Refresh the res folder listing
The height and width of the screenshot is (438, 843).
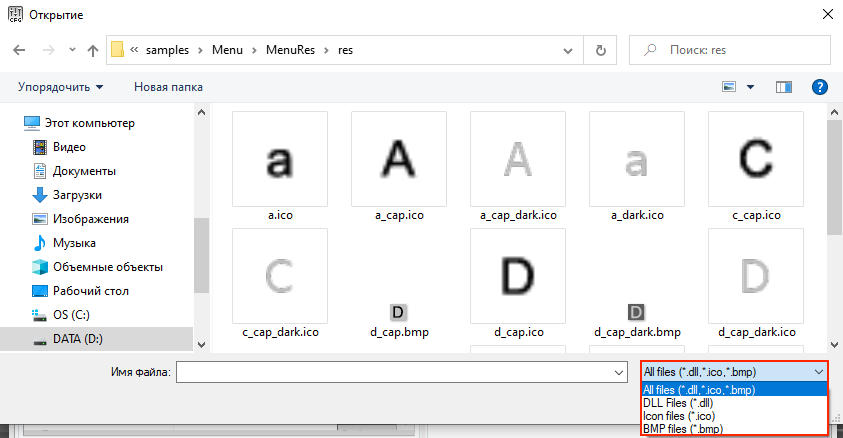click(x=599, y=49)
